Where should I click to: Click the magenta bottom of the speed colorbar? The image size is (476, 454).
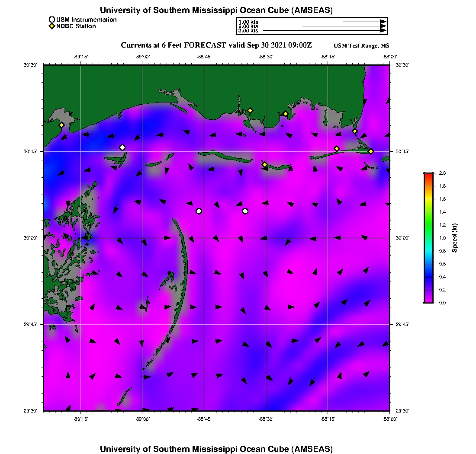coord(428,301)
